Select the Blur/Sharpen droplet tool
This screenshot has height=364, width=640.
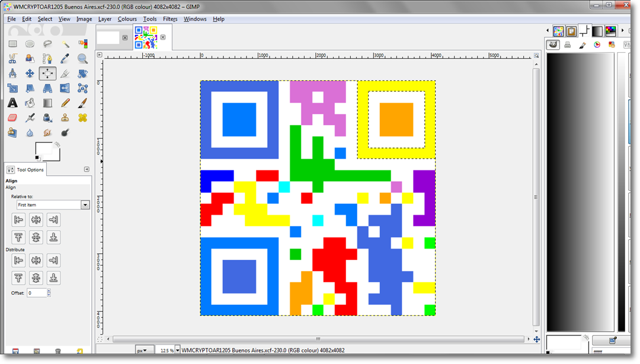pyautogui.click(x=30, y=133)
